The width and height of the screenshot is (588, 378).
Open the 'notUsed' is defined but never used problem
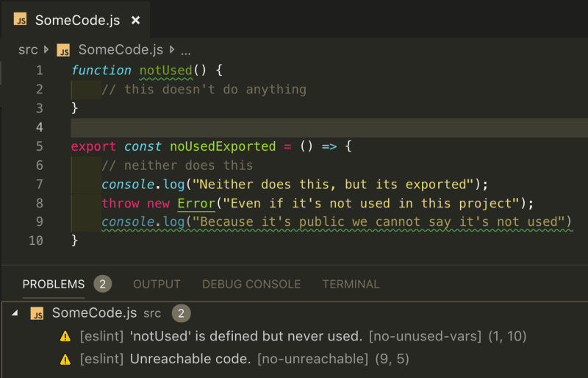coord(295,336)
